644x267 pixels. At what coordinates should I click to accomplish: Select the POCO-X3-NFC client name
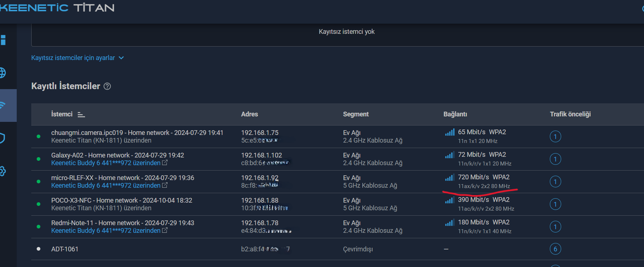click(x=122, y=200)
